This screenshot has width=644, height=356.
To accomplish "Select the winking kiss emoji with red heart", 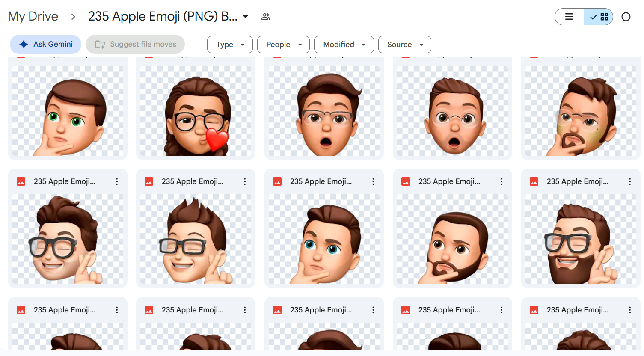I will (x=196, y=111).
